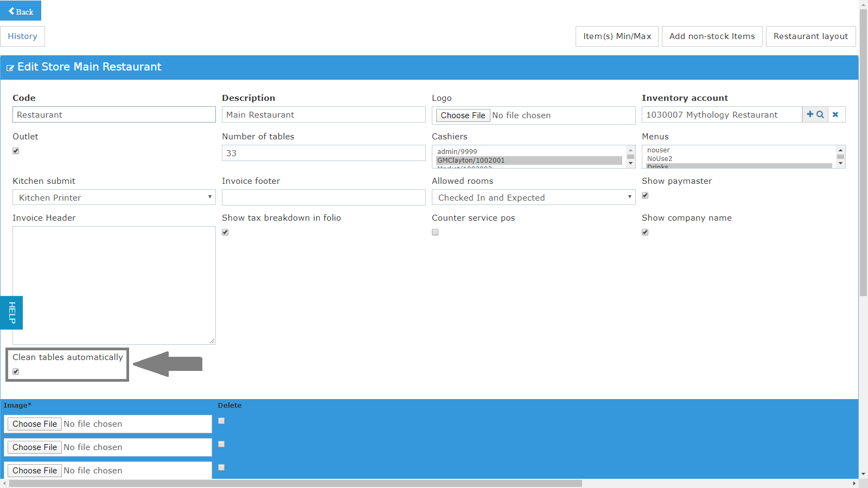Check Delete for second image row
868x488 pixels.
pos(221,444)
